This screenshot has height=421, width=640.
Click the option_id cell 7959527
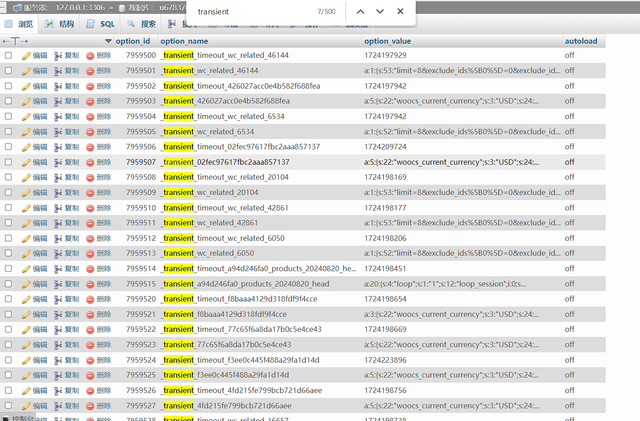141,405
